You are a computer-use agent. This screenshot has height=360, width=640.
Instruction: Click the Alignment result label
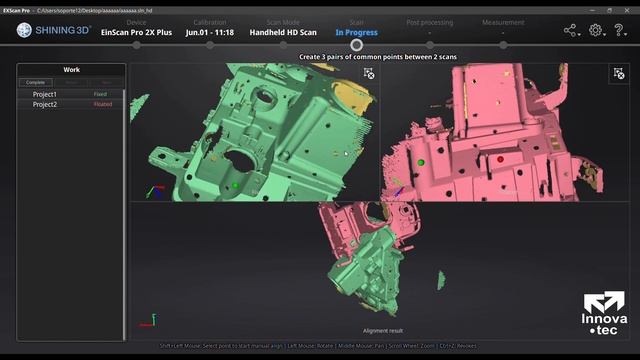tap(383, 331)
